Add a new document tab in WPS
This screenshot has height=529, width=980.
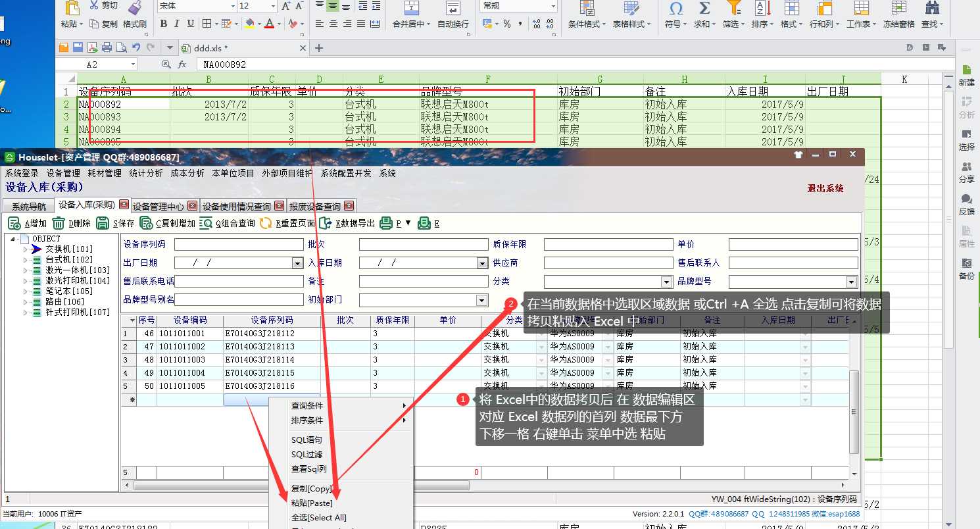click(319, 48)
